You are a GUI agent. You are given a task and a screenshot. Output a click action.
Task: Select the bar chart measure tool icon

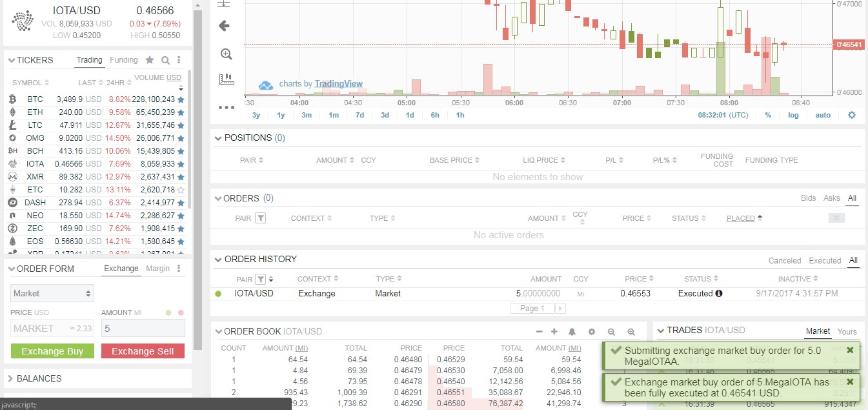(x=225, y=79)
